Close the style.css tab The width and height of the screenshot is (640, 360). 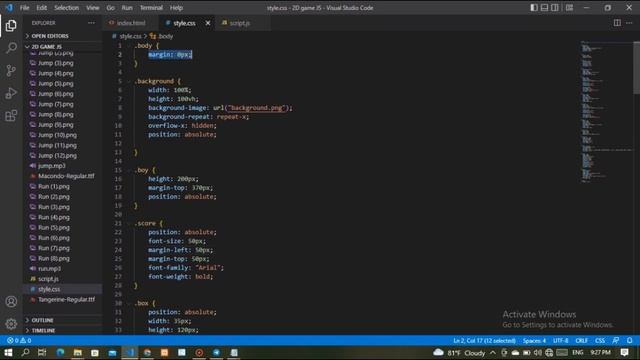coord(208,23)
